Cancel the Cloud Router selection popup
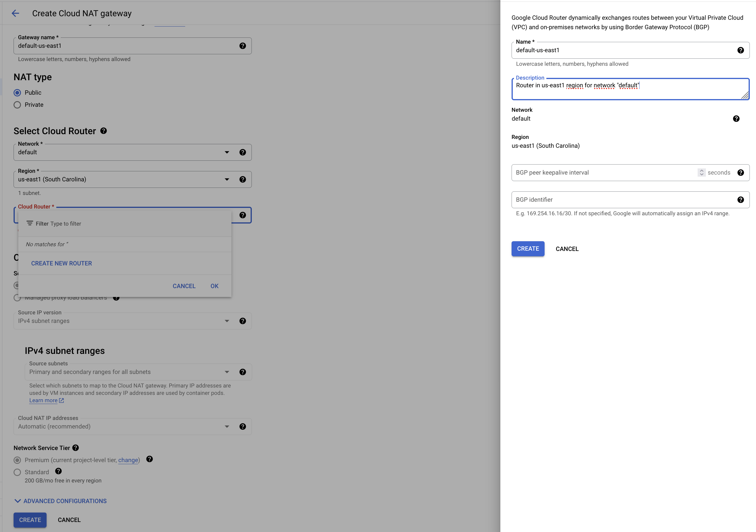 [x=184, y=286]
